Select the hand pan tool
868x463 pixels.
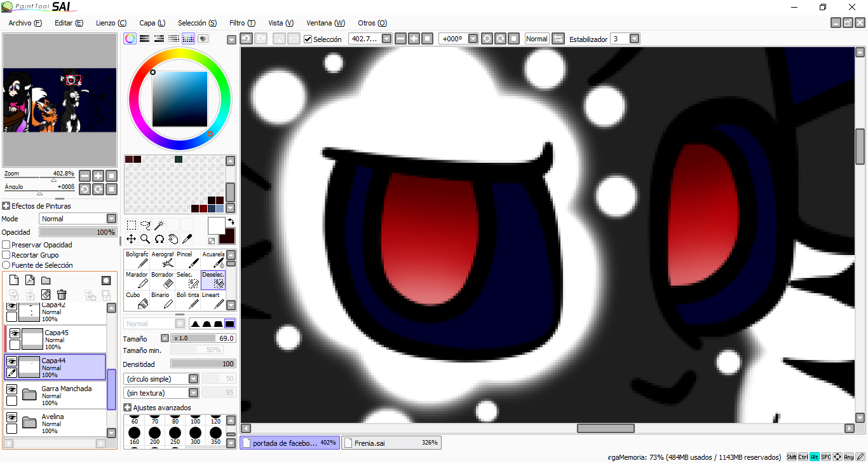pos(173,239)
